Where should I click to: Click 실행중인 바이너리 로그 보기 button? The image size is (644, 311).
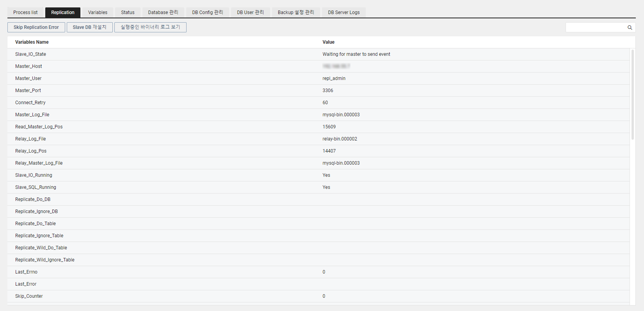pyautogui.click(x=150, y=27)
